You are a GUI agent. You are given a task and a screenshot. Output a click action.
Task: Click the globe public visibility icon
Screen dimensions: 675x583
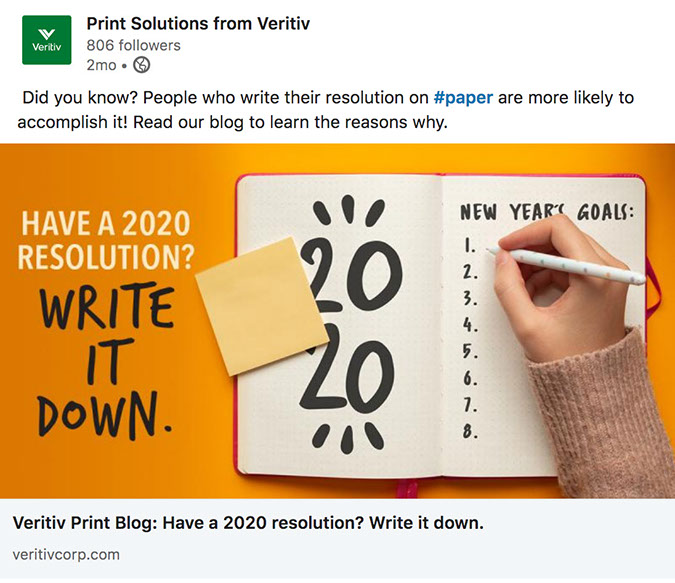(142, 65)
